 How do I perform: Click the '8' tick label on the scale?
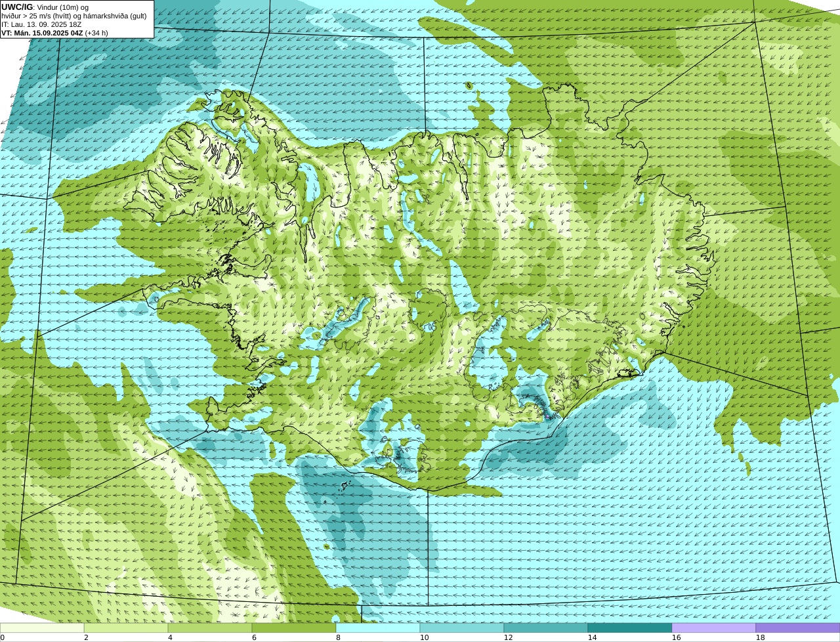point(338,637)
